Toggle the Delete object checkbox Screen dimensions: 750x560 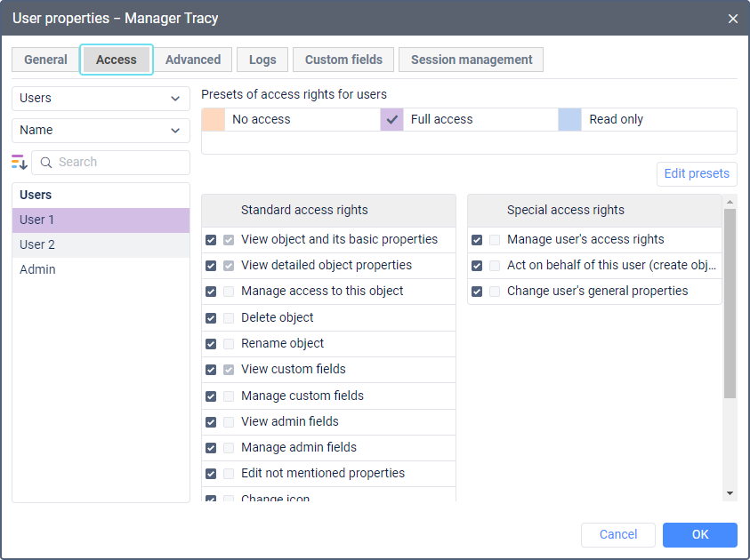tap(211, 317)
